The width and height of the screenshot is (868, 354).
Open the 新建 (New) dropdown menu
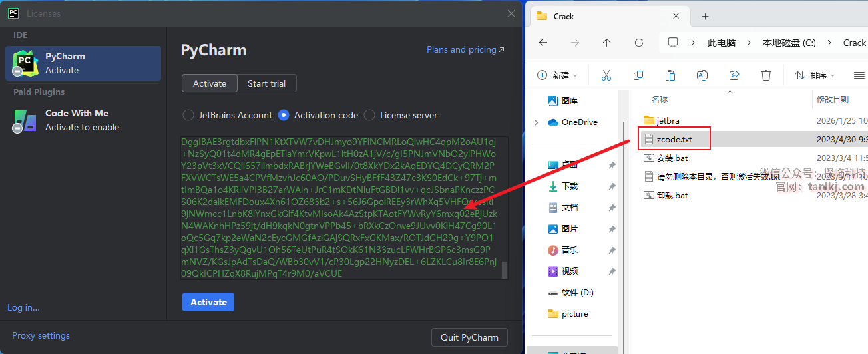click(558, 75)
